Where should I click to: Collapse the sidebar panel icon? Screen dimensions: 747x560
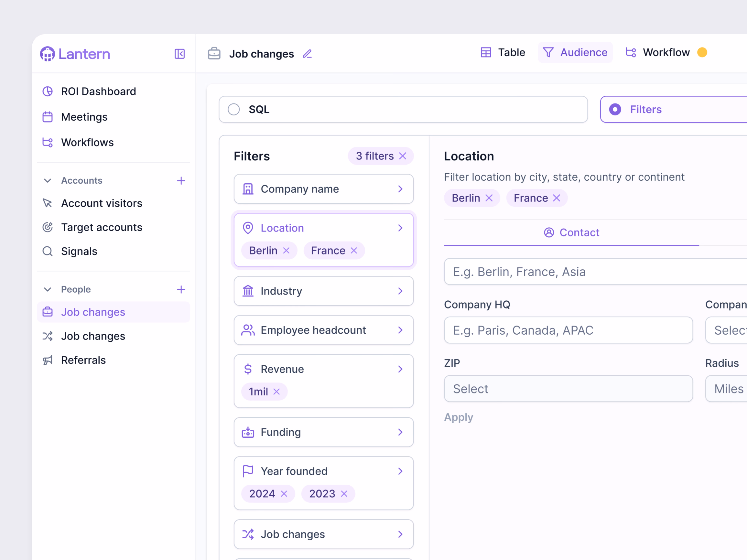coord(179,54)
